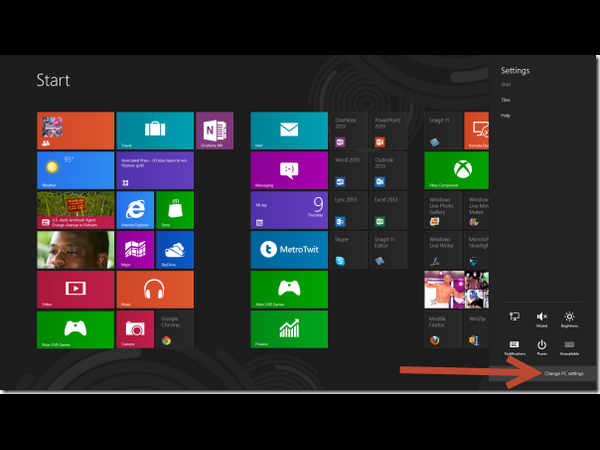Select Help in the Settings menu

506,115
